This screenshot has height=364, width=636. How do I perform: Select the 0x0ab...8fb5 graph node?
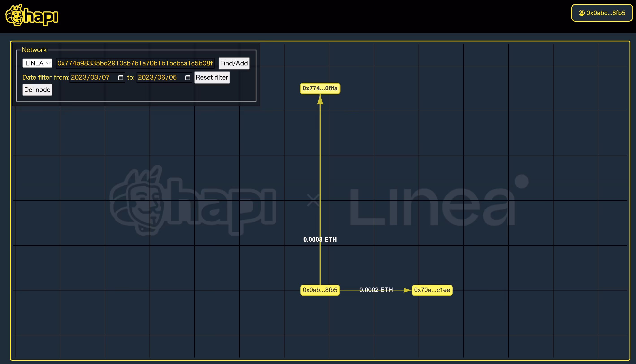[320, 290]
